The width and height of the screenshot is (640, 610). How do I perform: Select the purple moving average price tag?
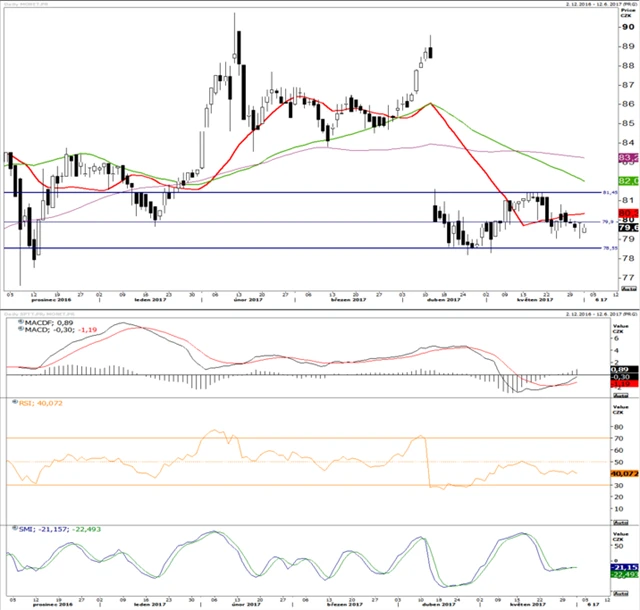pyautogui.click(x=629, y=158)
